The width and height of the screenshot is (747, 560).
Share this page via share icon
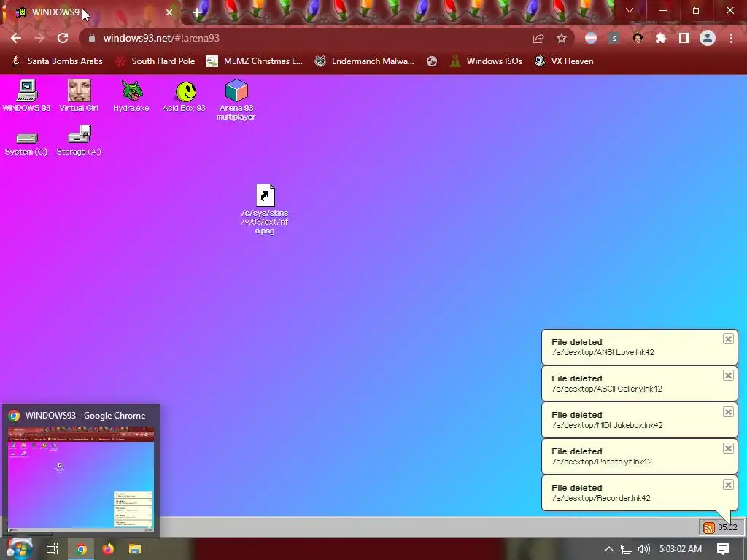click(x=538, y=38)
